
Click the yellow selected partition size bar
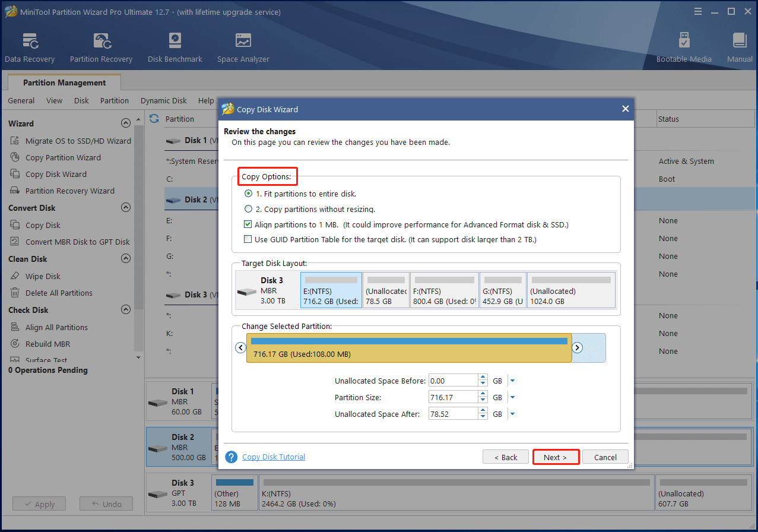click(x=409, y=348)
